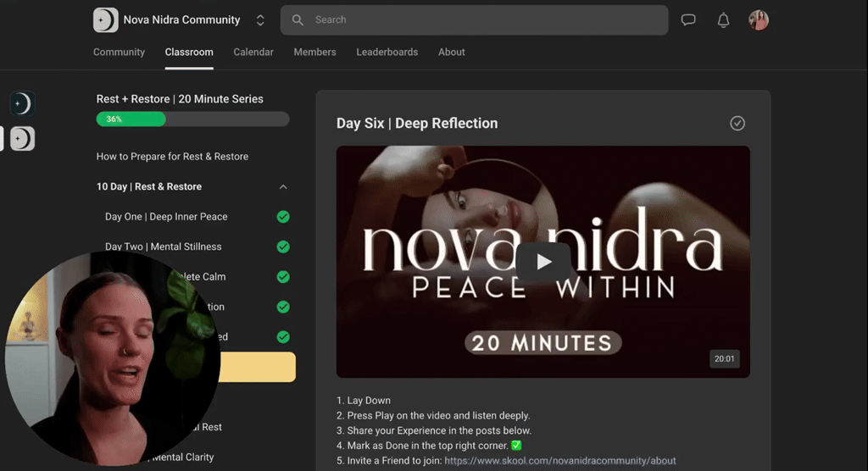This screenshot has height=471, width=868.
Task: Select the Classroom tab
Action: (189, 52)
